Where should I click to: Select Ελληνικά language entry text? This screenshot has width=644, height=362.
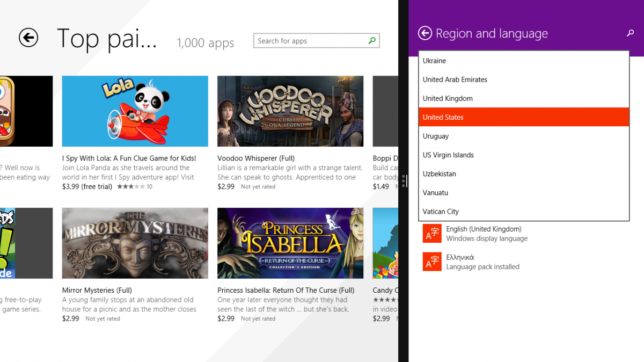pos(460,257)
